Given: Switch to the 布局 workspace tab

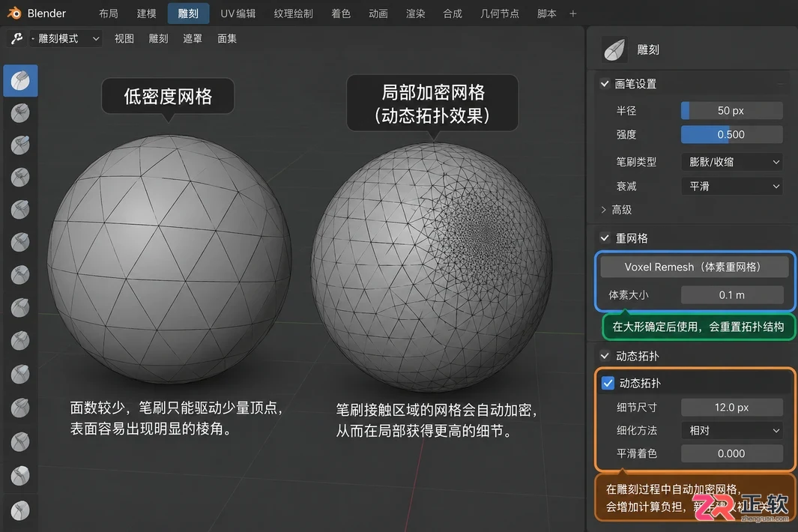Looking at the screenshot, I should pos(109,13).
